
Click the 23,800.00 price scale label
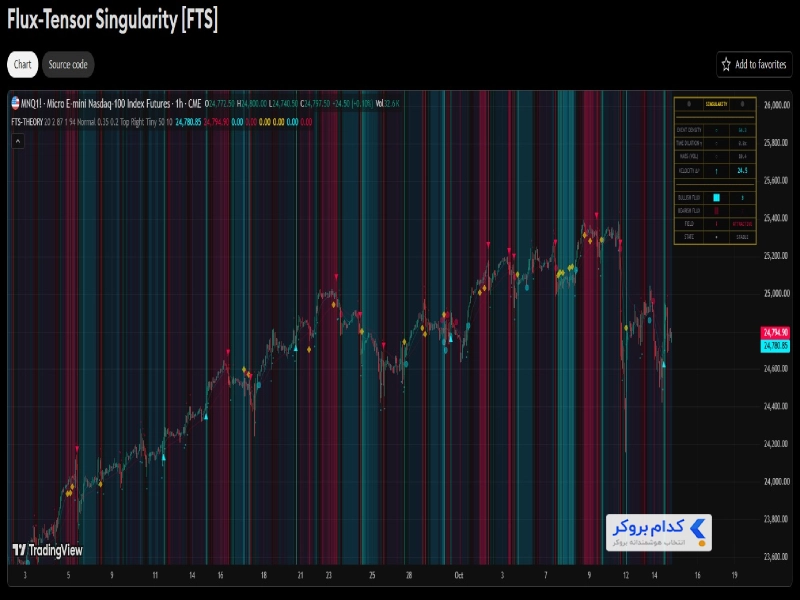pos(777,519)
